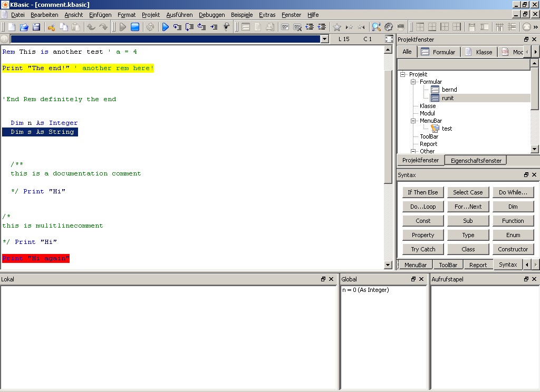
Task: Click the gray Run play icon
Action: (x=123, y=27)
